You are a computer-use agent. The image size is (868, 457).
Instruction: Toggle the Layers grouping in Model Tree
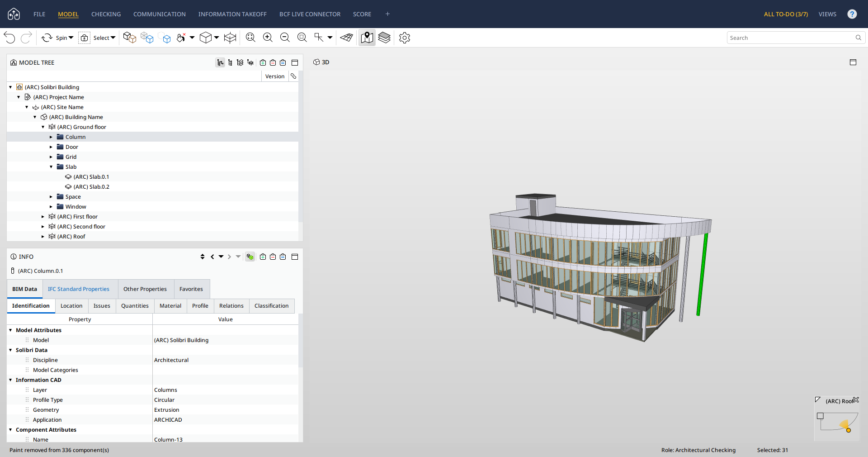click(240, 63)
